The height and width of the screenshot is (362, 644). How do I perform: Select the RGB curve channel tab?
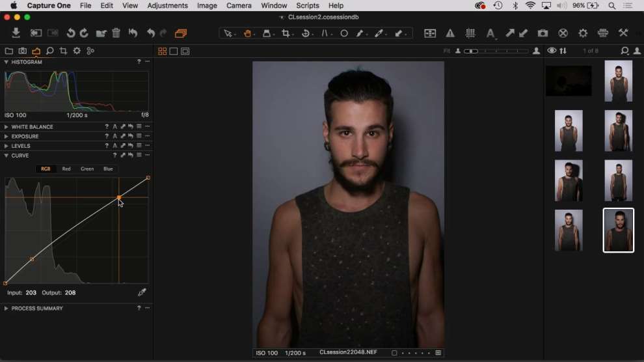(46, 169)
